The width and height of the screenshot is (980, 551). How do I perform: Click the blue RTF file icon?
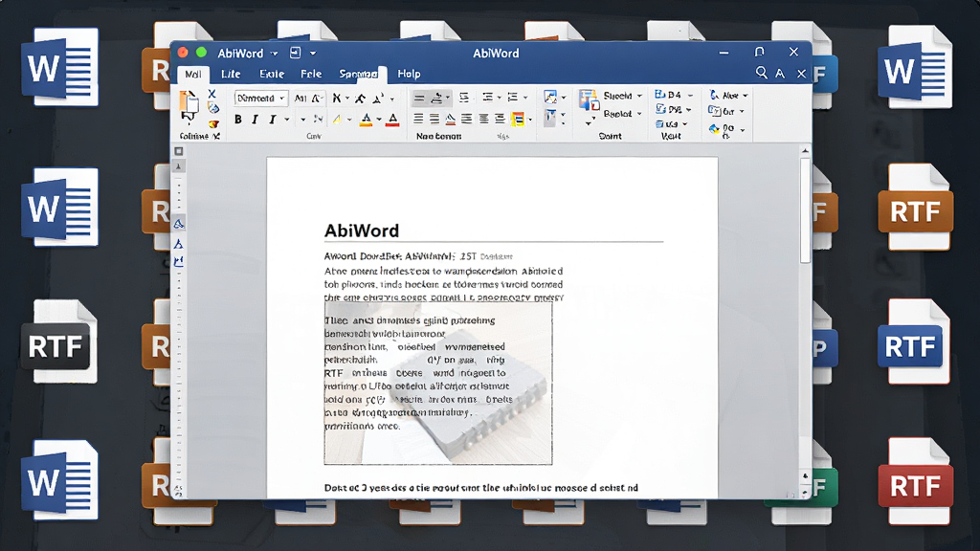pyautogui.click(x=914, y=342)
